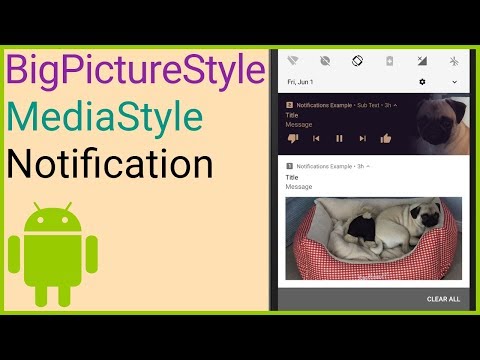Tap the thumbs down button in media notification
Screen dimensions: 480x360
click(x=293, y=138)
